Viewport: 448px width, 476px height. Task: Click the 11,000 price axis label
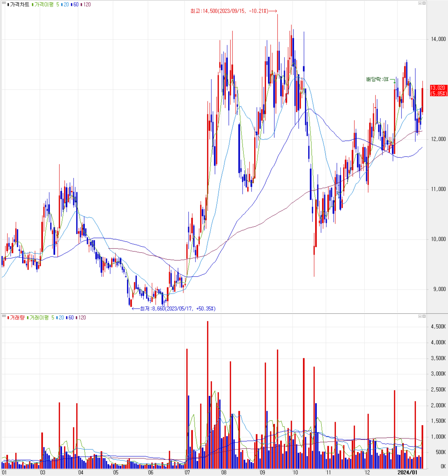438,189
